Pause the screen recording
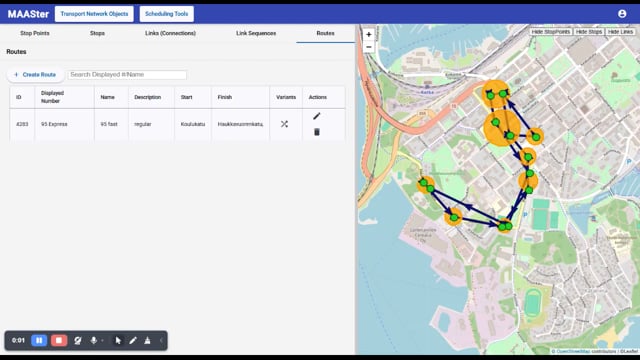The image size is (640, 360). coord(39,340)
